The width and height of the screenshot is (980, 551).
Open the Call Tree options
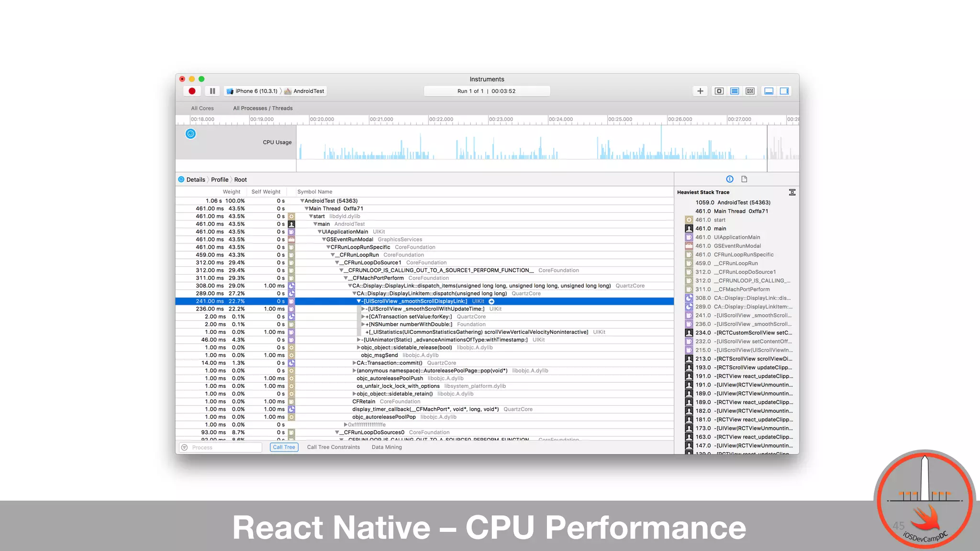[284, 447]
